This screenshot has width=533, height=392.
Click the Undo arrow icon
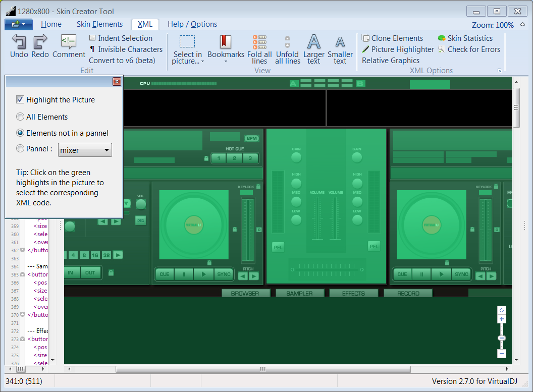pos(19,41)
